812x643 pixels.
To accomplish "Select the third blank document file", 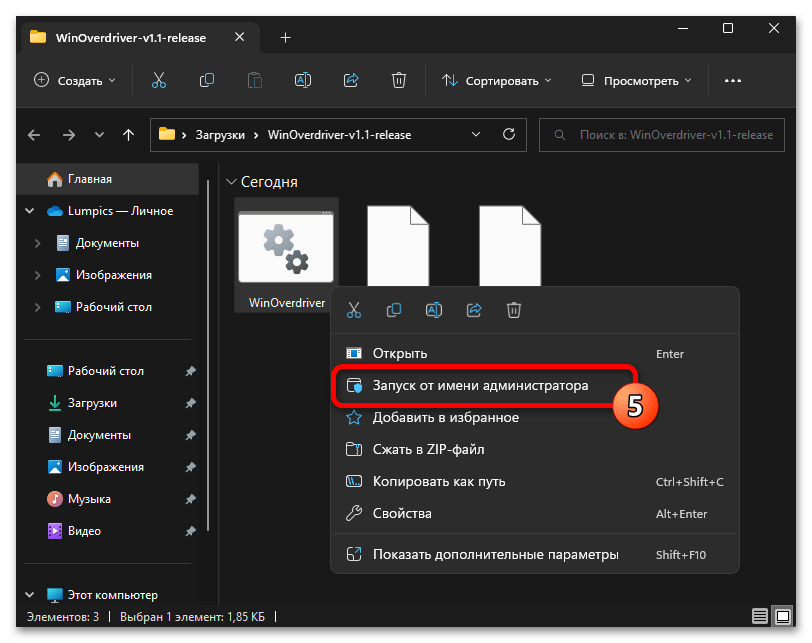I will tap(510, 246).
